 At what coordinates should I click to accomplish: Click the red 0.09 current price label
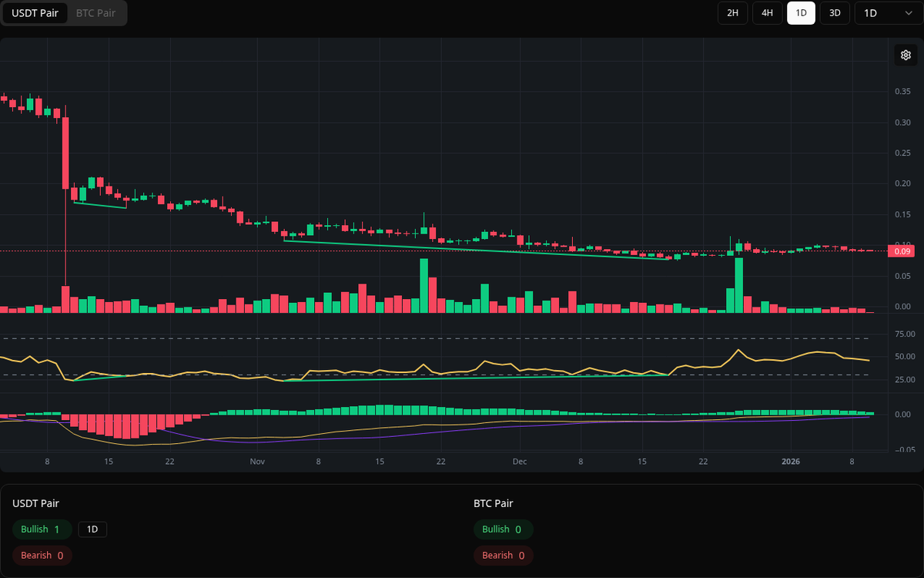click(902, 250)
